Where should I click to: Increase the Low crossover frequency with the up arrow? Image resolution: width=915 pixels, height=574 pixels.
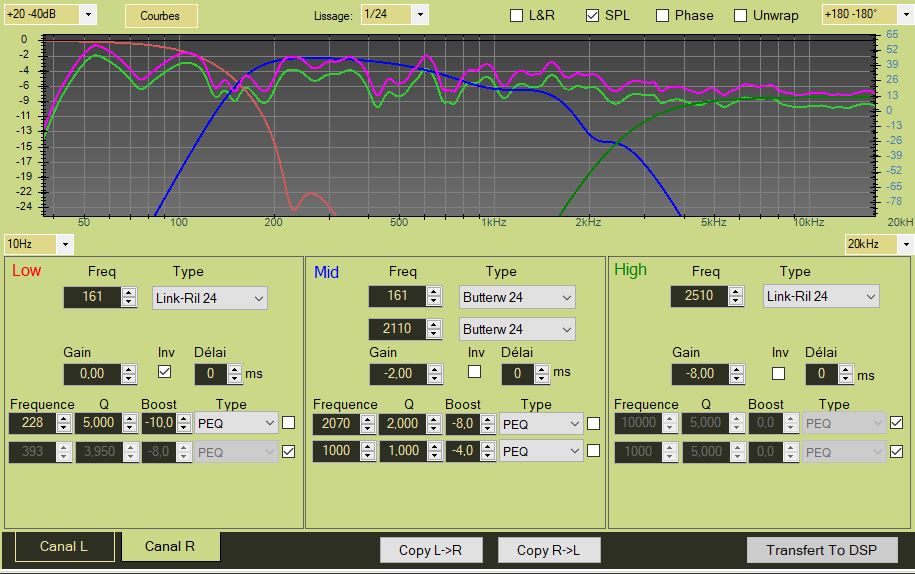click(128, 292)
